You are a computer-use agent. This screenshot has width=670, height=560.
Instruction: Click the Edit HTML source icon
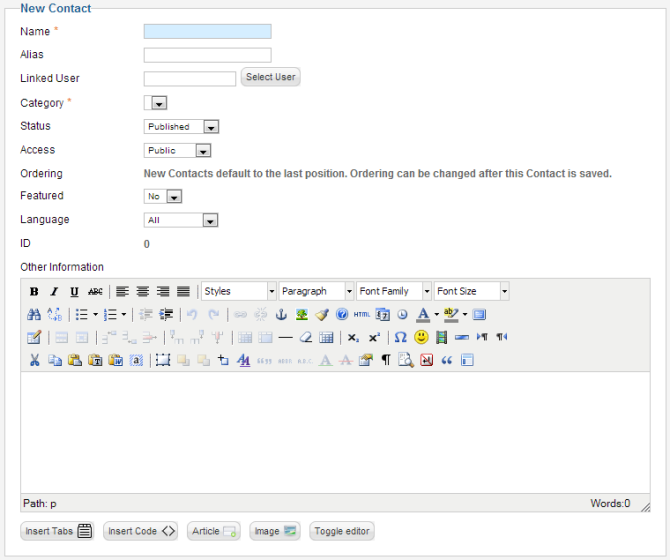(x=361, y=315)
